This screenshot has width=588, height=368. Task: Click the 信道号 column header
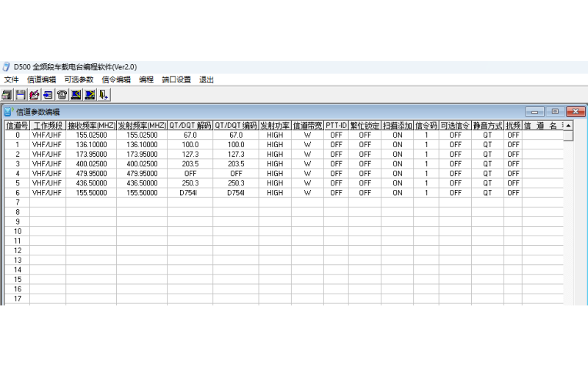pos(17,125)
